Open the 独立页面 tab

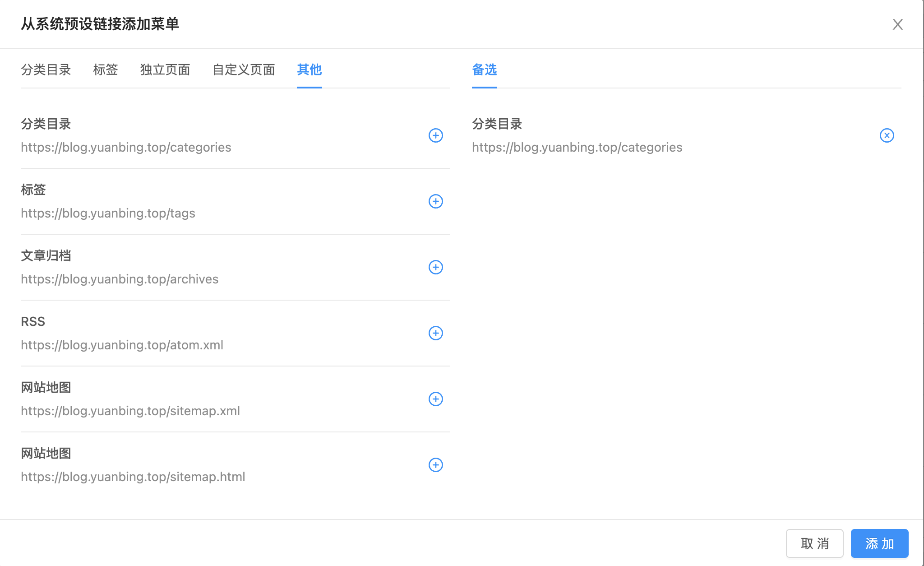point(165,70)
